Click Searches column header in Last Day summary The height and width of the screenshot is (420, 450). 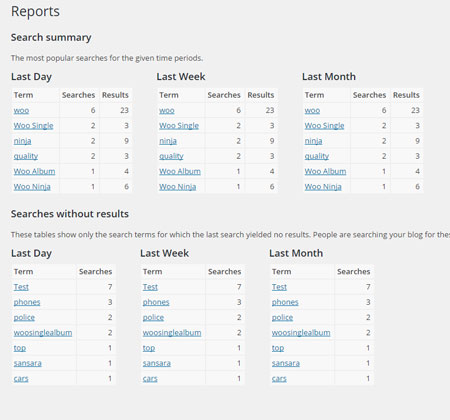tap(78, 95)
